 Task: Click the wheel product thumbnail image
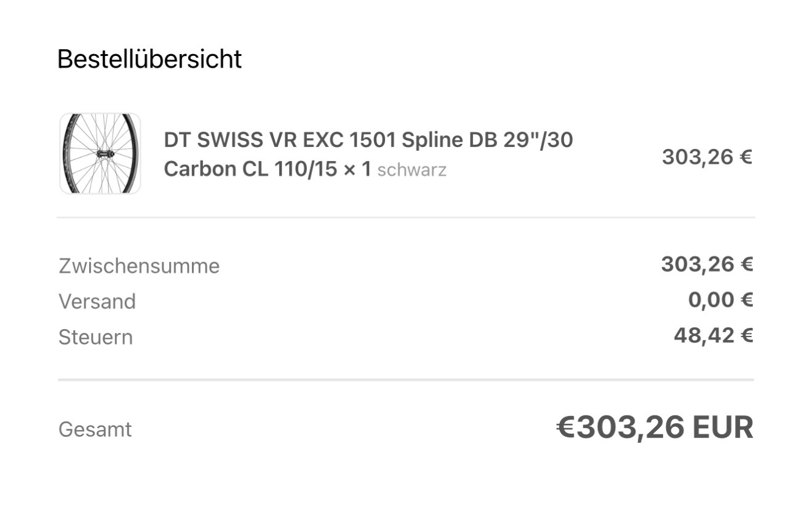click(100, 154)
